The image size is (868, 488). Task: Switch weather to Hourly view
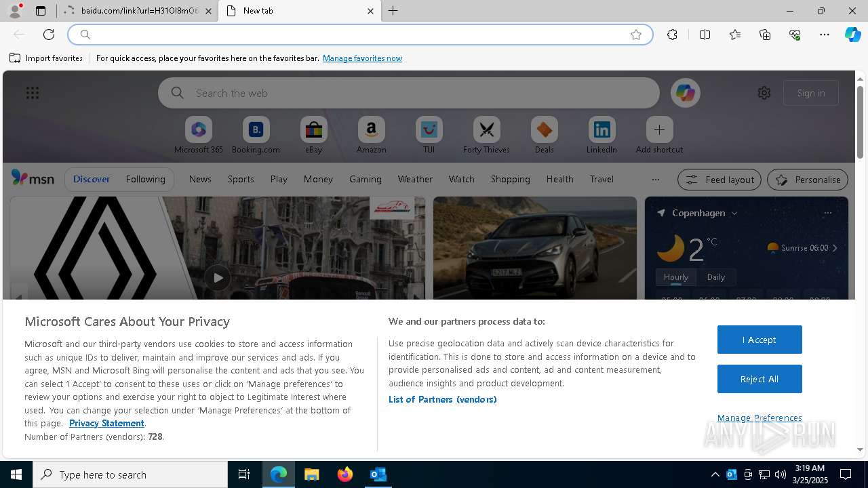click(676, 277)
